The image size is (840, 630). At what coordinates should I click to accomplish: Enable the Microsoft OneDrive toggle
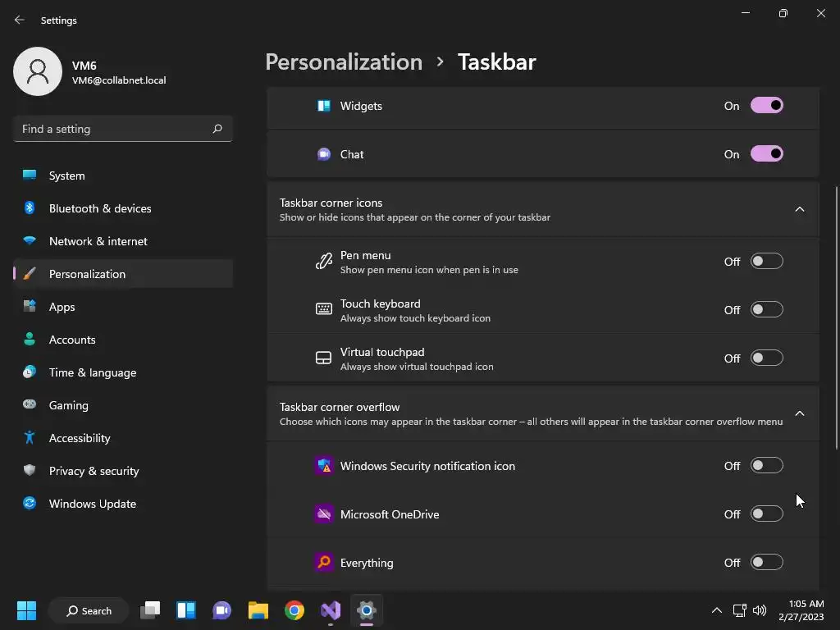[x=767, y=514]
